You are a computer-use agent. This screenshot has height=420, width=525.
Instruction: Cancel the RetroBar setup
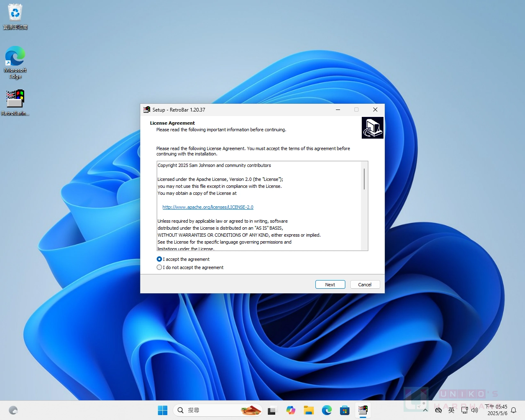365,285
